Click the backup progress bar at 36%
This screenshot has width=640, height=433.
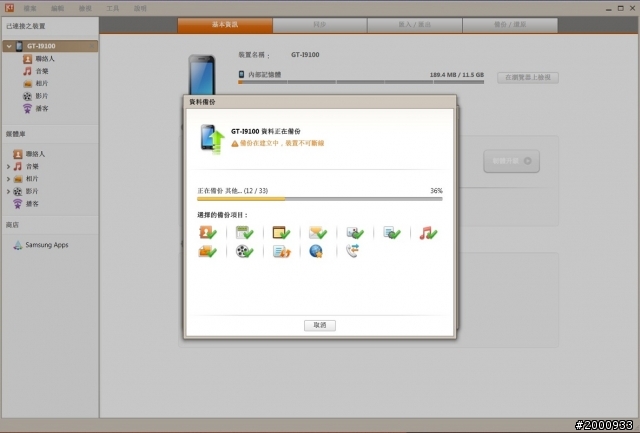point(320,199)
